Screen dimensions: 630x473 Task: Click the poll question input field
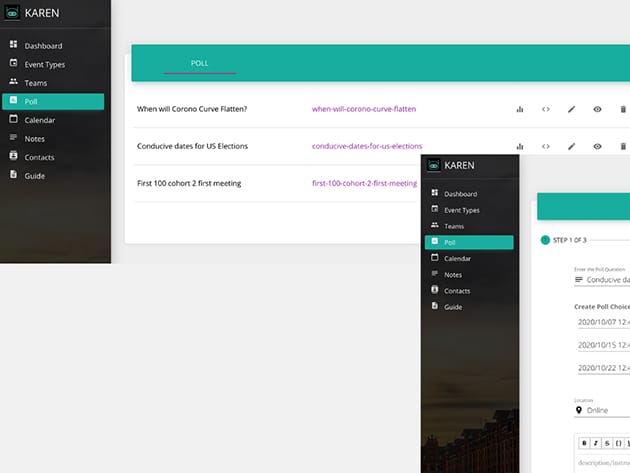click(x=606, y=280)
